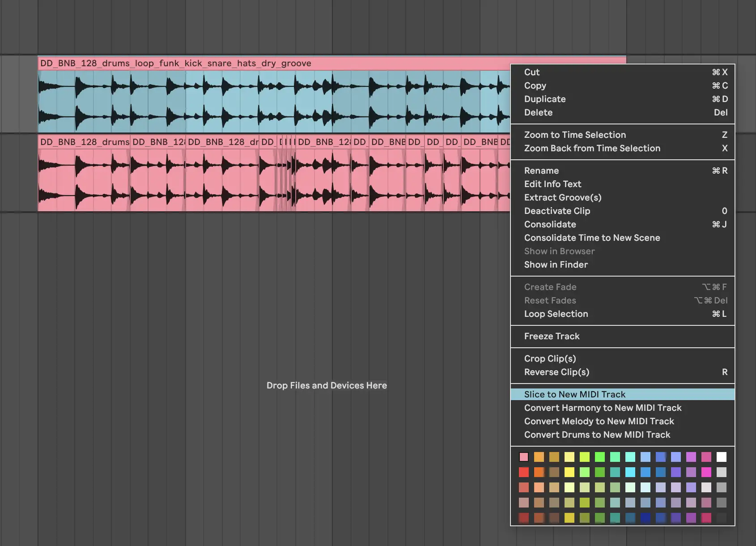Click Slice to New MIDI Track
This screenshot has height=546, width=756.
tap(575, 394)
